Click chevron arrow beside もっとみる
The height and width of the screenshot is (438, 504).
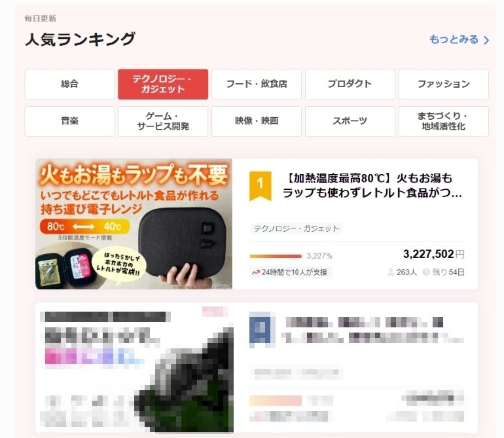point(486,40)
